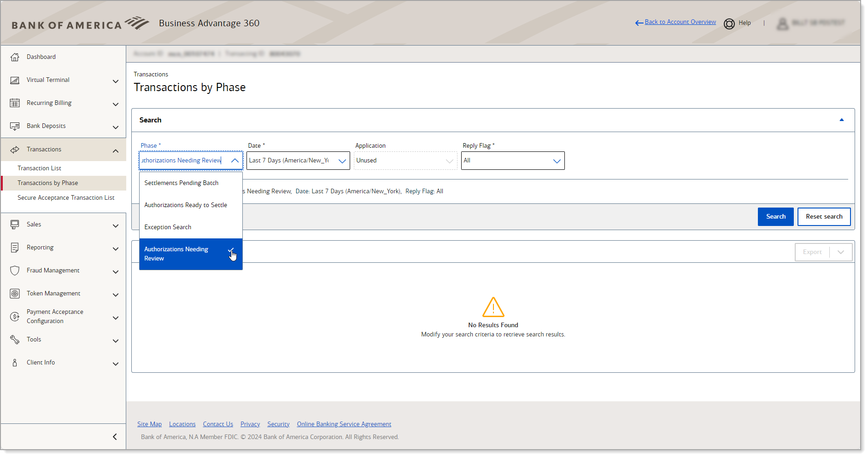Open Transaction List in sidebar
This screenshot has width=868, height=457.
click(x=39, y=168)
